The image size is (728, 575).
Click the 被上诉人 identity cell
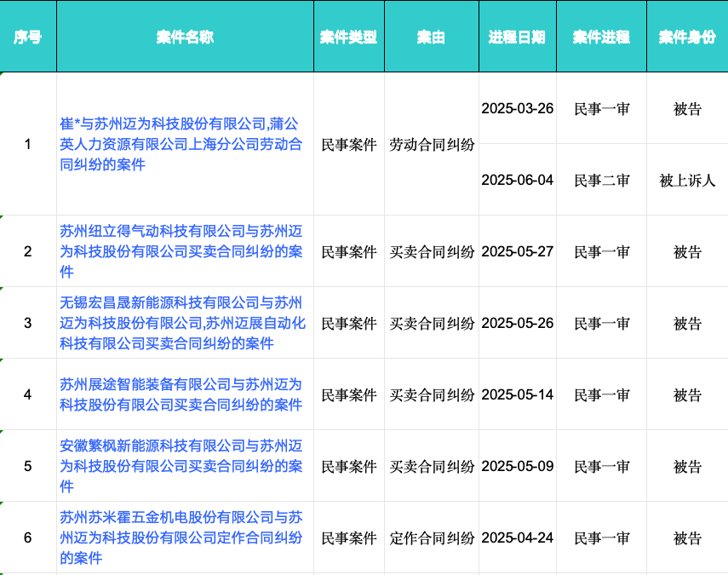687,181
